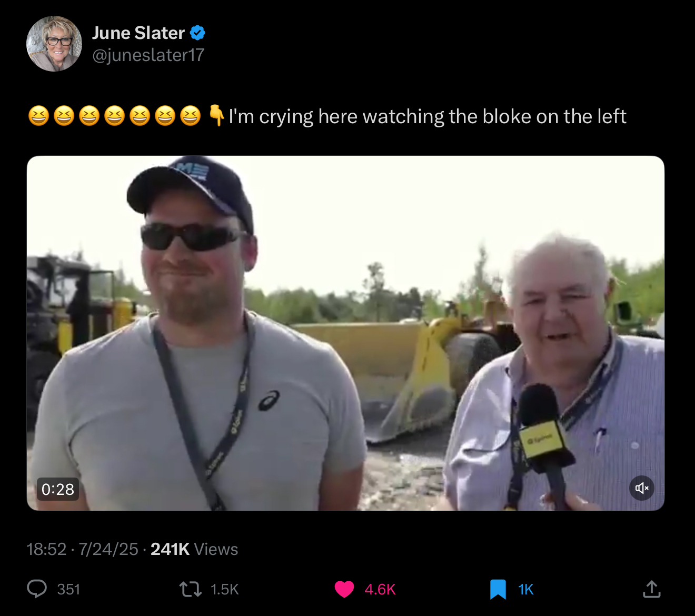The width and height of the screenshot is (695, 616).
Task: Toggle the pink heart like icon
Action: coord(344,589)
